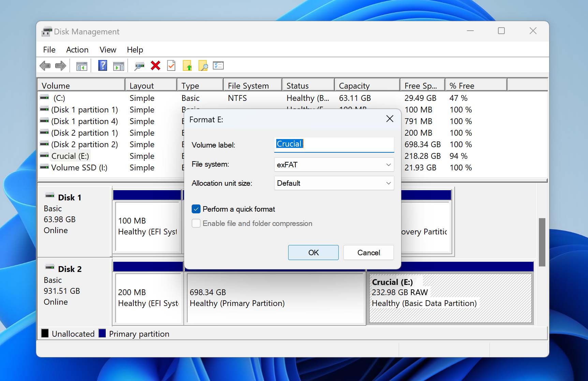Click the show/hide action pane icon
This screenshot has height=381, width=588.
pyautogui.click(x=119, y=66)
